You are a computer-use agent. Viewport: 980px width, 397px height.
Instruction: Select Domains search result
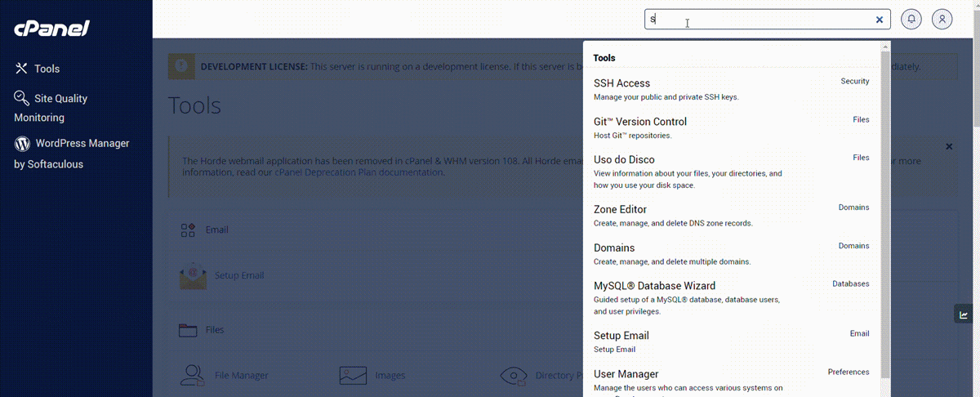[x=732, y=254]
